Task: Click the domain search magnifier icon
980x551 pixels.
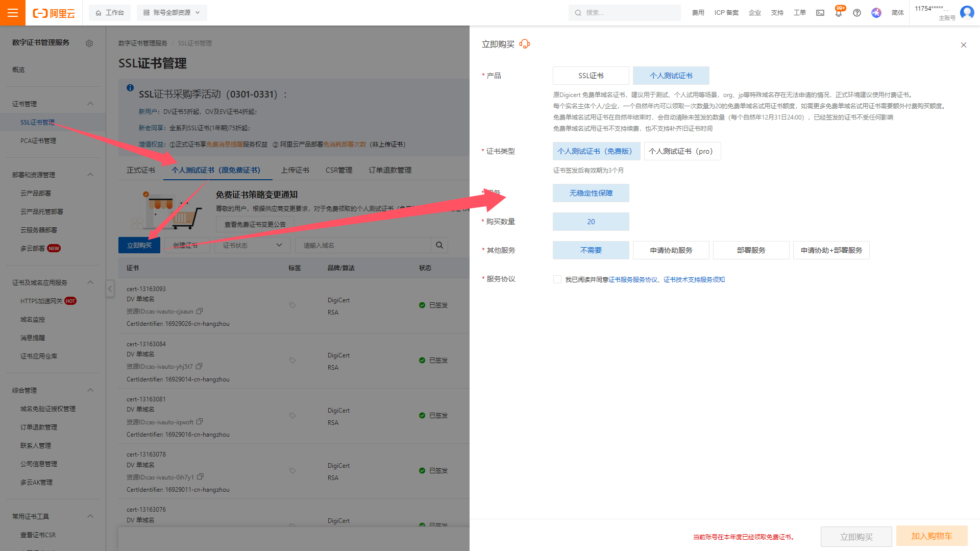Action: (x=439, y=245)
